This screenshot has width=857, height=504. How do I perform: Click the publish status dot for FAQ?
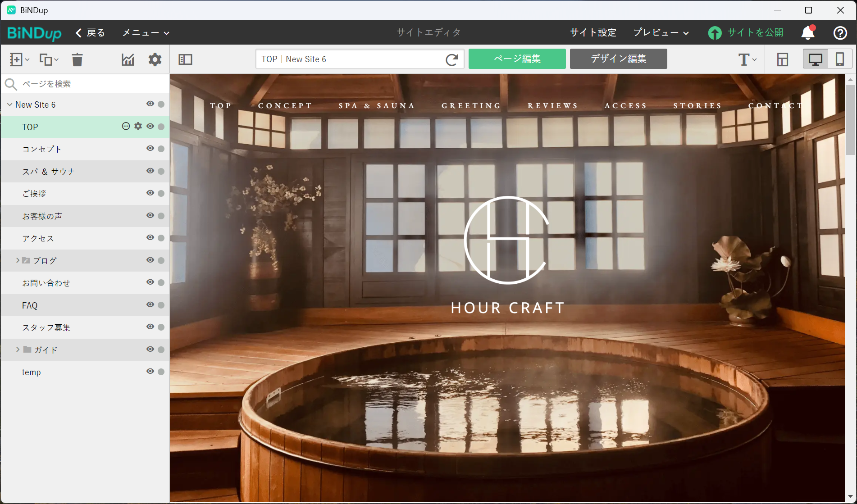point(161,305)
